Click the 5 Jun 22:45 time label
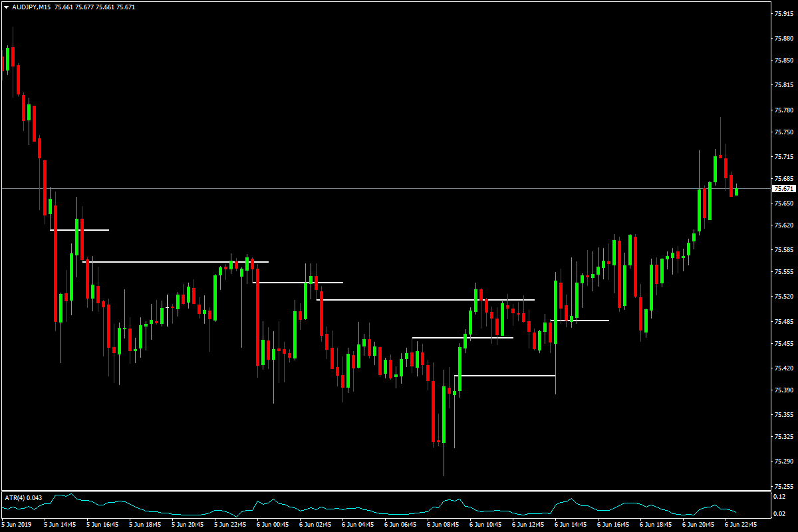This screenshot has height=532, width=798. point(229,525)
